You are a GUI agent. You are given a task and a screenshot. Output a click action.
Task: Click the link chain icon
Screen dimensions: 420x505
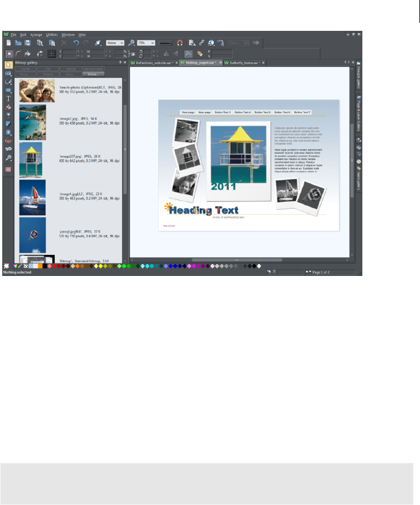[202, 43]
